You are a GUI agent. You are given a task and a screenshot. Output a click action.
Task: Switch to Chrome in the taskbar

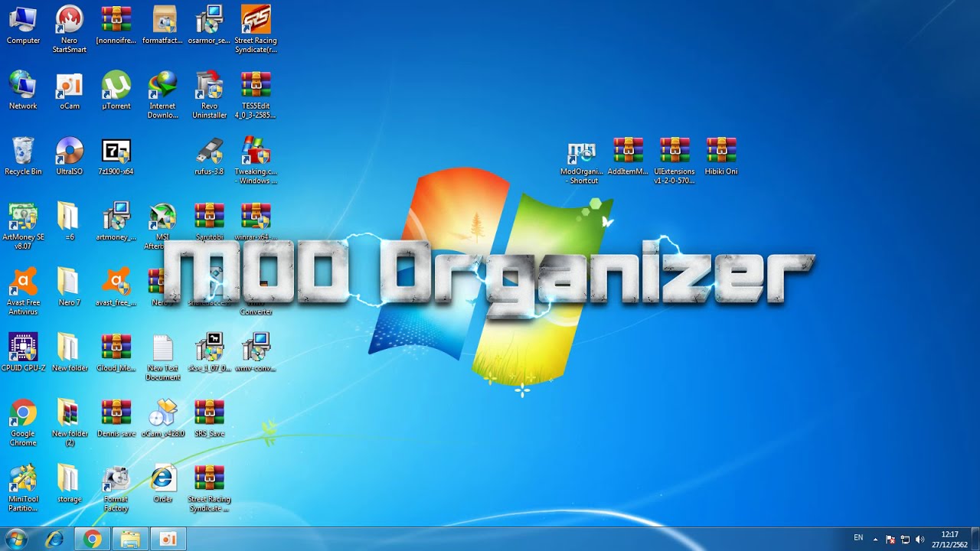[x=93, y=540]
